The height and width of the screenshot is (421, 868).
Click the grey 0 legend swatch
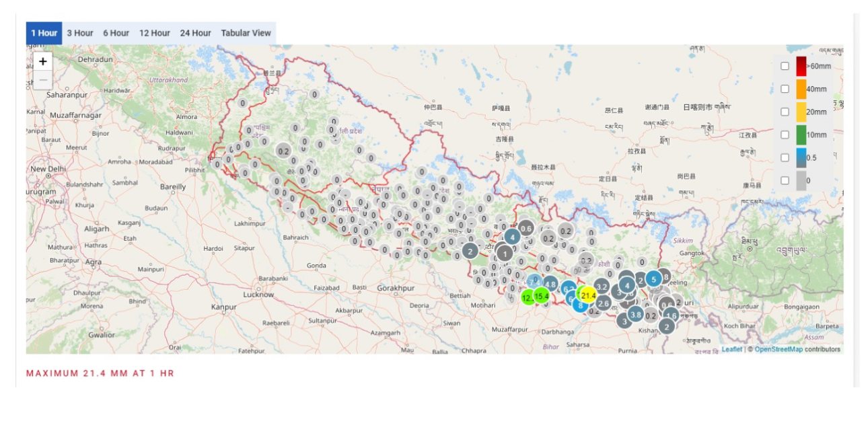801,180
